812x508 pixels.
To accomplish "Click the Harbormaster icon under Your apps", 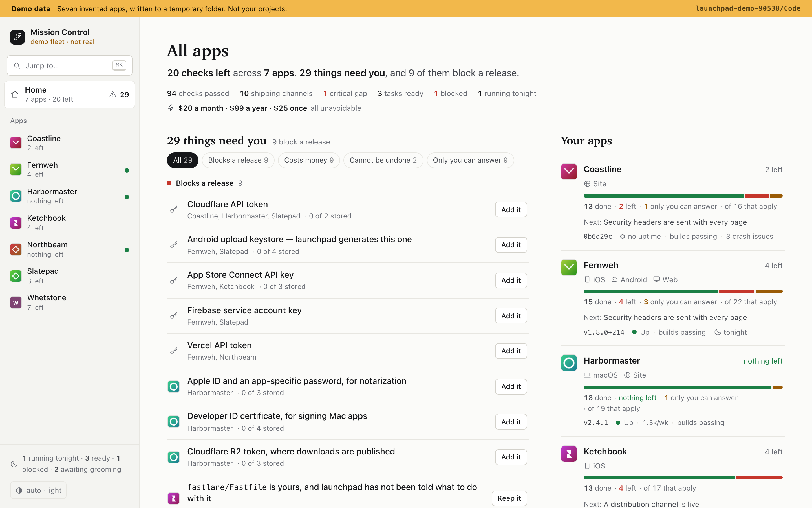I will [569, 363].
